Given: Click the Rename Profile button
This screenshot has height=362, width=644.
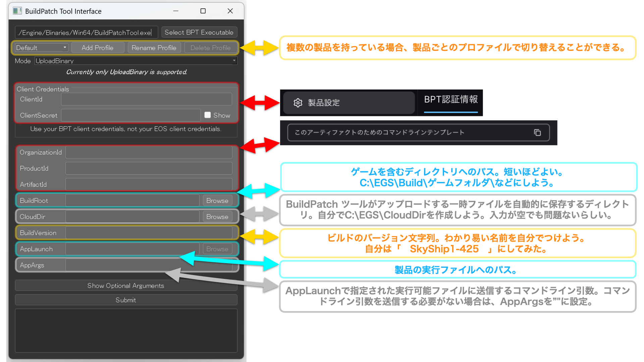Looking at the screenshot, I should pos(154,48).
